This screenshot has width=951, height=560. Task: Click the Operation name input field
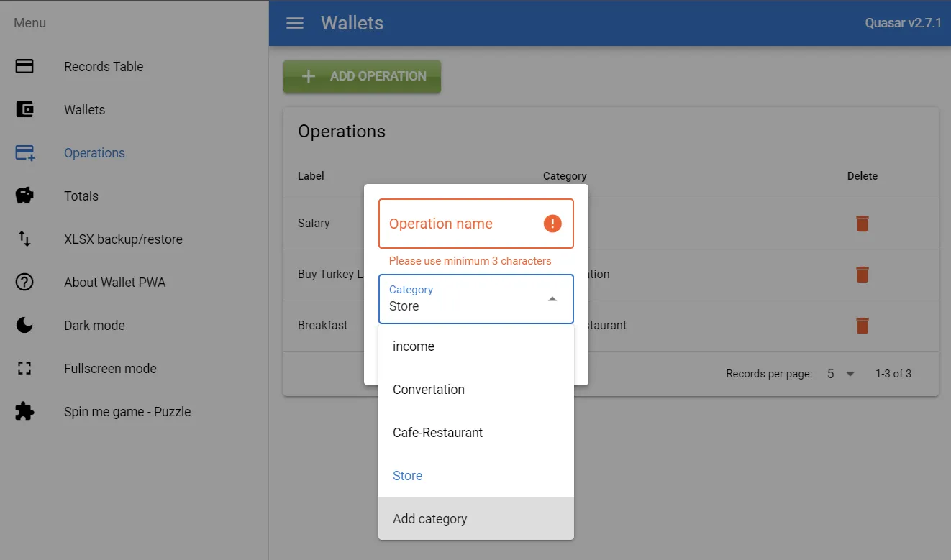pos(460,224)
